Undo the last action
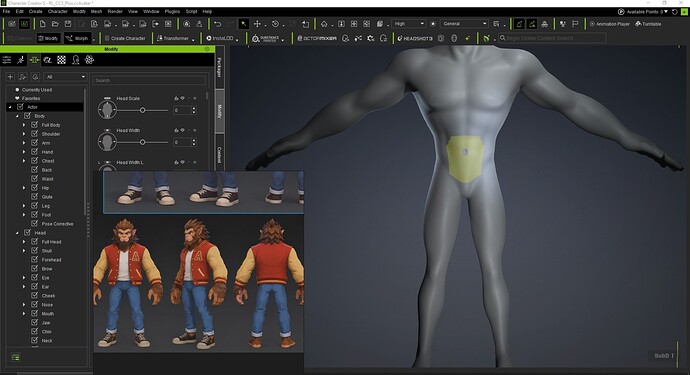Viewport: 690px width, 375px height. 217,24
